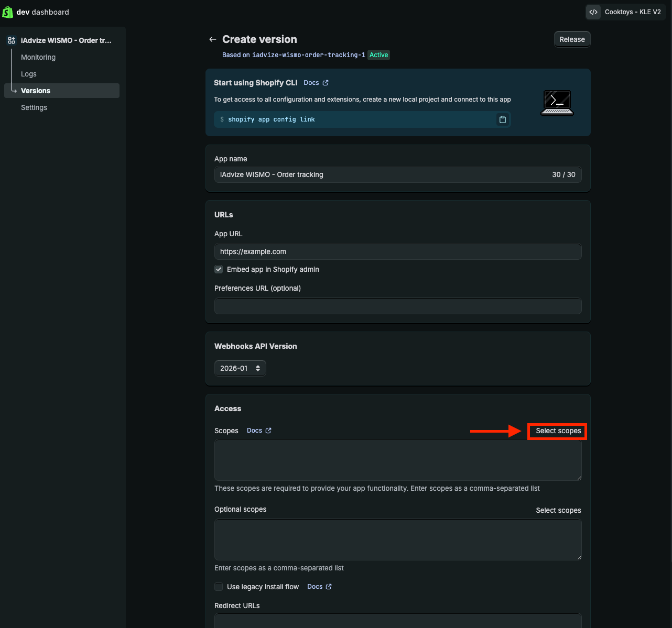
Task: Open Monitoring in the sidebar
Action: (x=38, y=57)
